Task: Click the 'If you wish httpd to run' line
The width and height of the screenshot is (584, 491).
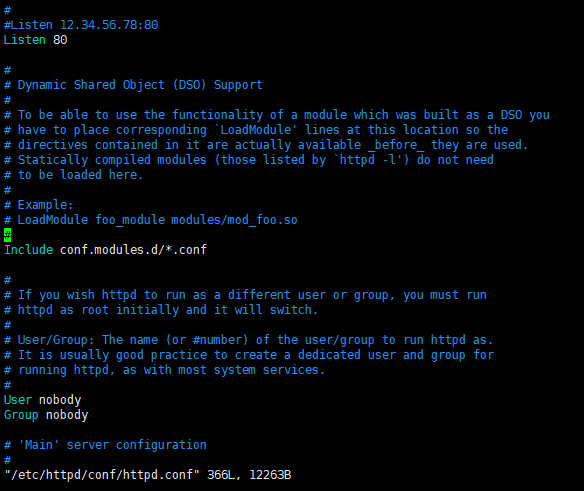Action: pos(245,295)
